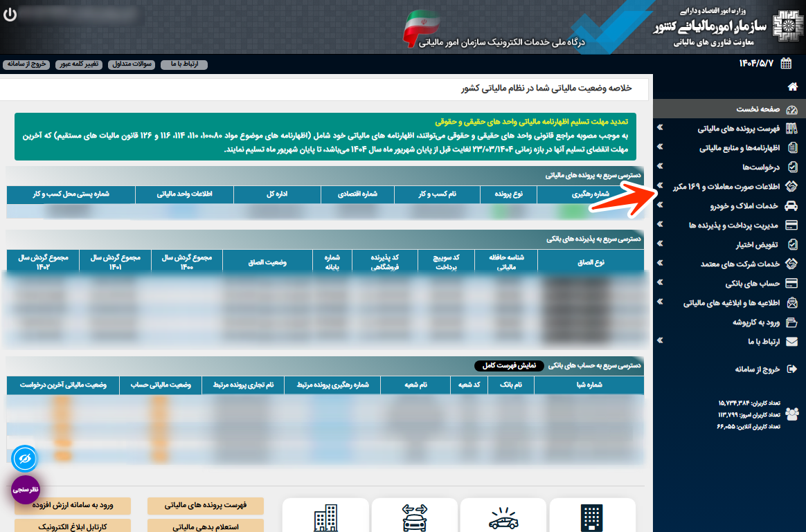Expand the خدمات شرکت های معتمد chevron
This screenshot has height=532, width=806.
[x=660, y=264]
